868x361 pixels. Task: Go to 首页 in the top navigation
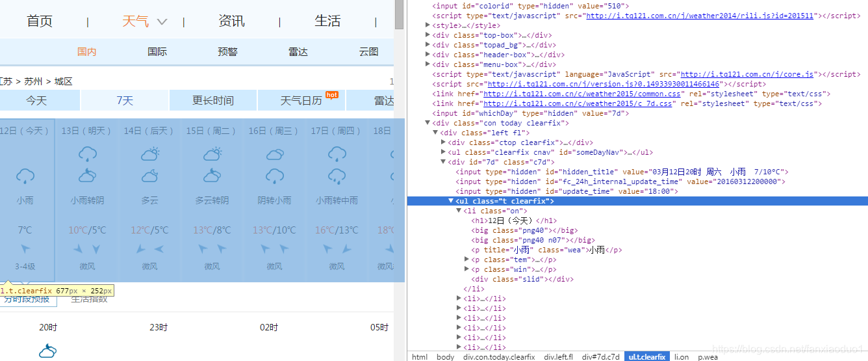pos(40,21)
